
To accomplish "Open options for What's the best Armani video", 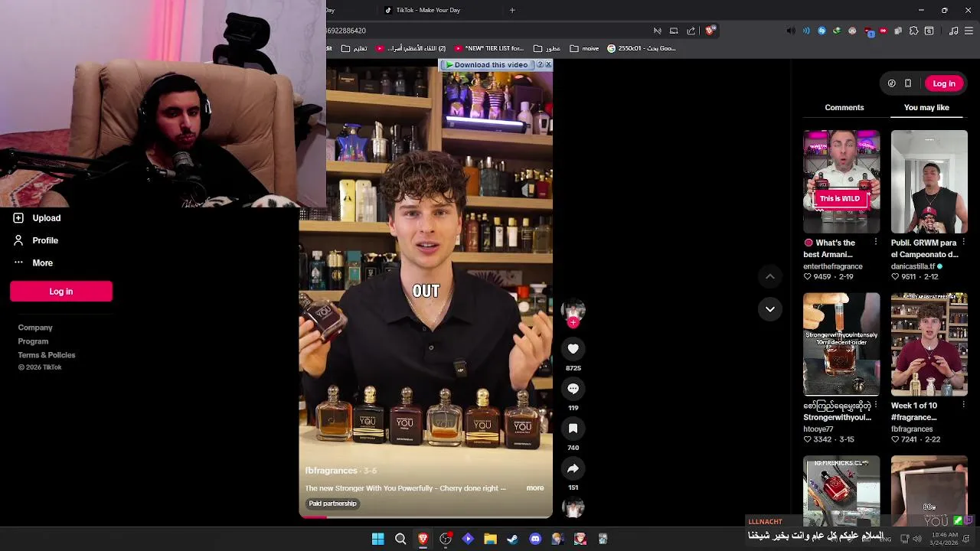I will click(x=876, y=243).
